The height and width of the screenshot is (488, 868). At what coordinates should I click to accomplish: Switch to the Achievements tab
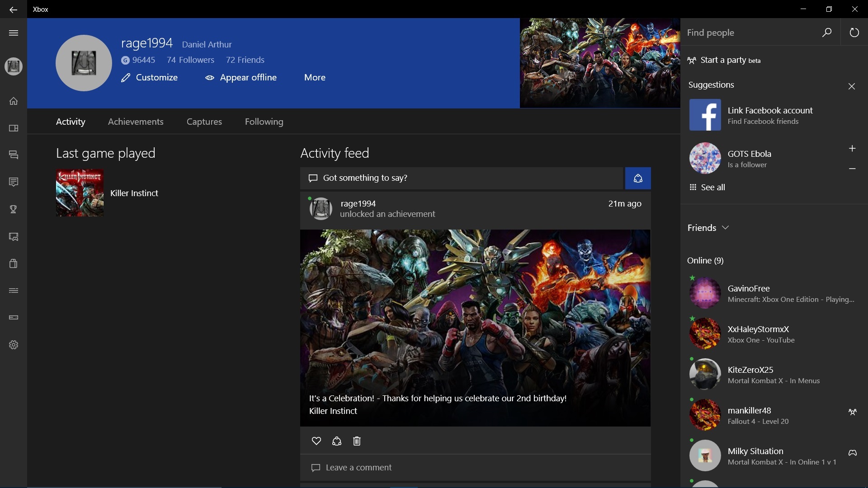[136, 122]
